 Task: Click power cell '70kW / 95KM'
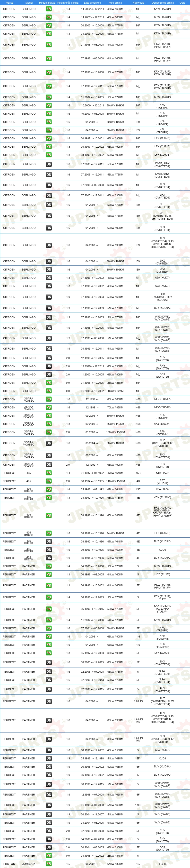115,407
